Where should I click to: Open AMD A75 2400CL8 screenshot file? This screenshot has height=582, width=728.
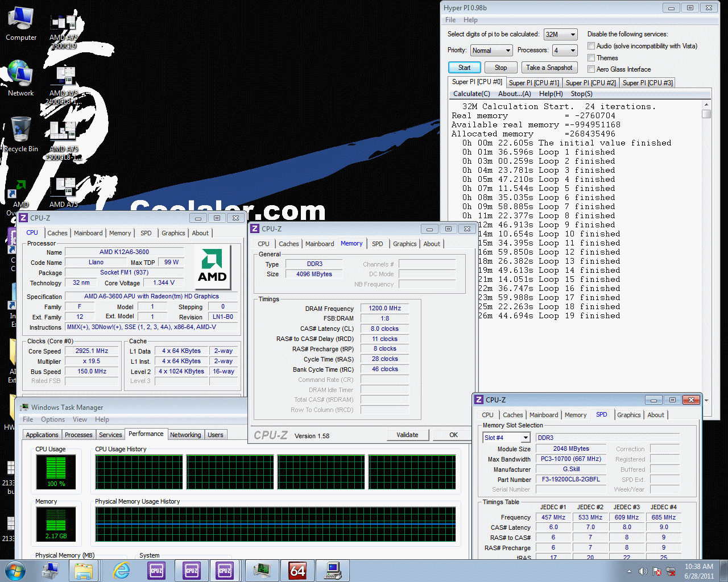[x=64, y=85]
